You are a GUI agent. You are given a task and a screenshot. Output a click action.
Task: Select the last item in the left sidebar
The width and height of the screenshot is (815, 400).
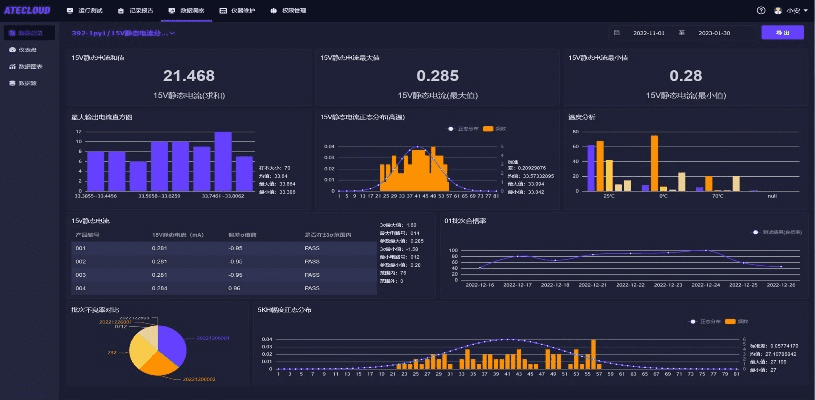pyautogui.click(x=28, y=83)
